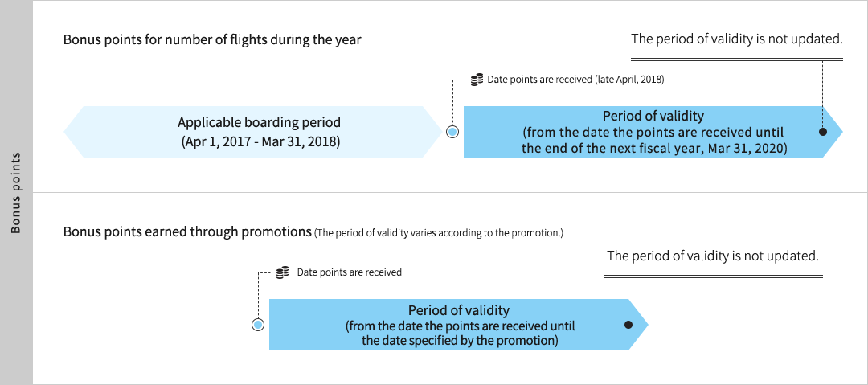Select the Period of validity bar ending Mar 31, 2020
The height and width of the screenshot is (385, 868).
[653, 132]
